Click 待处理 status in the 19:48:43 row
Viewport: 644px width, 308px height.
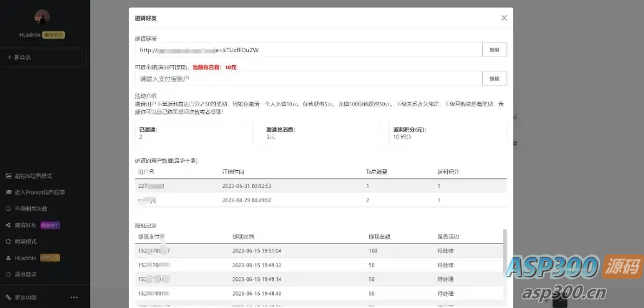click(446, 294)
